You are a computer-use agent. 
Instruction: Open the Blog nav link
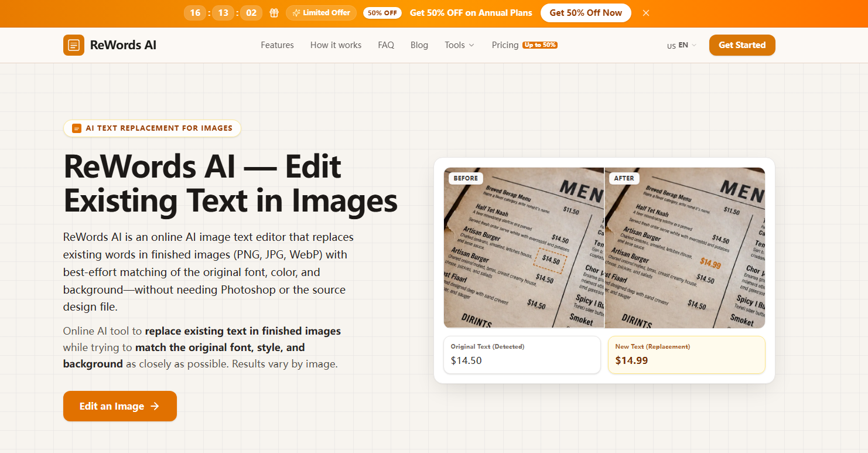[x=419, y=45]
